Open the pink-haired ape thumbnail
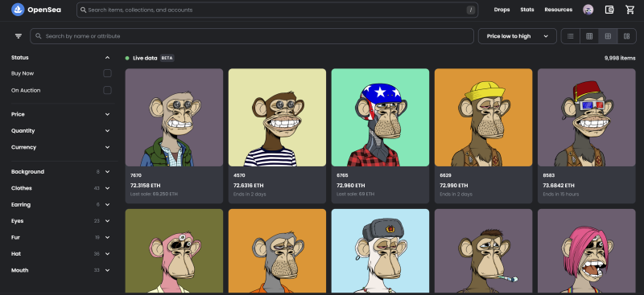This screenshot has width=644, height=295. 587,251
